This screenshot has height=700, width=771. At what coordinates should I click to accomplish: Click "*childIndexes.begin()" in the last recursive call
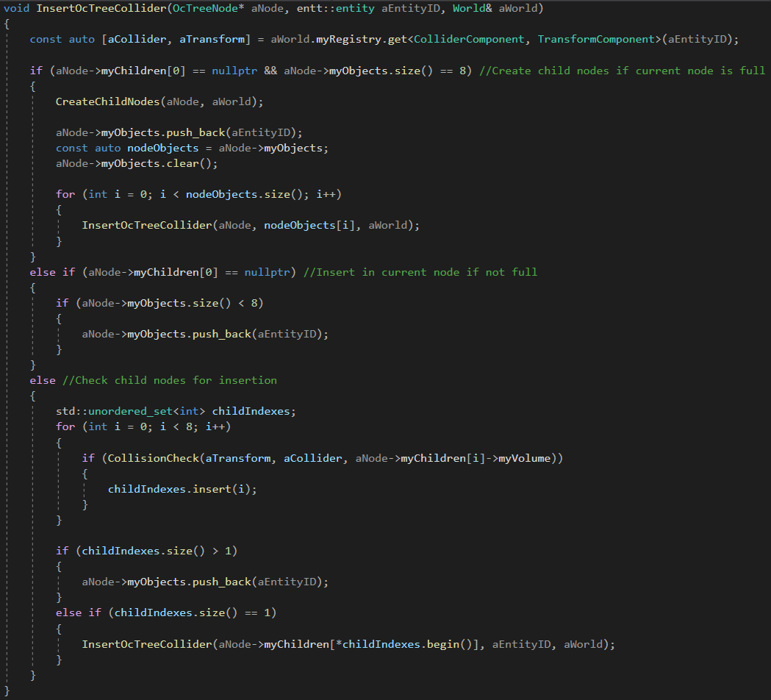pyautogui.click(x=404, y=644)
